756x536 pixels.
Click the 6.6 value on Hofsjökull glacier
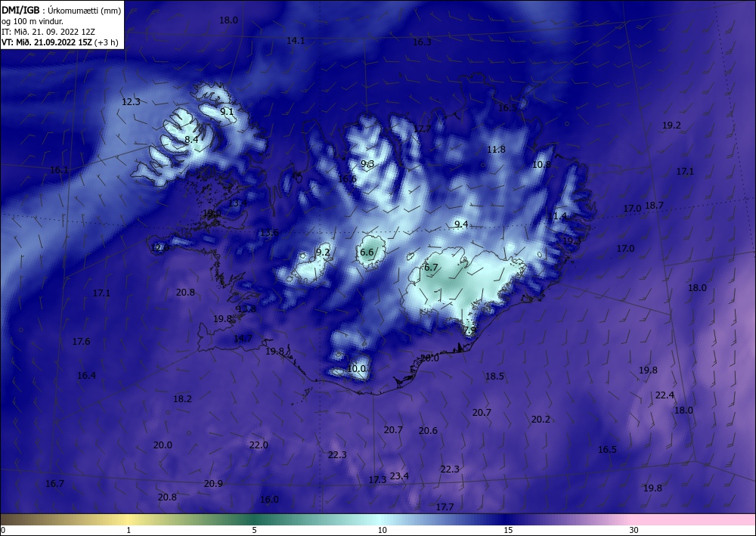pos(367,252)
